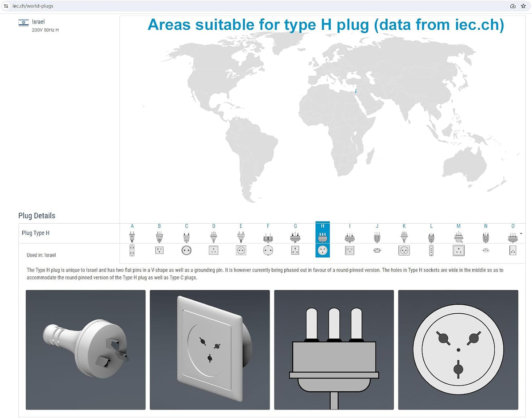Expand the arrow right of plug type O
The width and height of the screenshot is (532, 418).
[521, 233]
